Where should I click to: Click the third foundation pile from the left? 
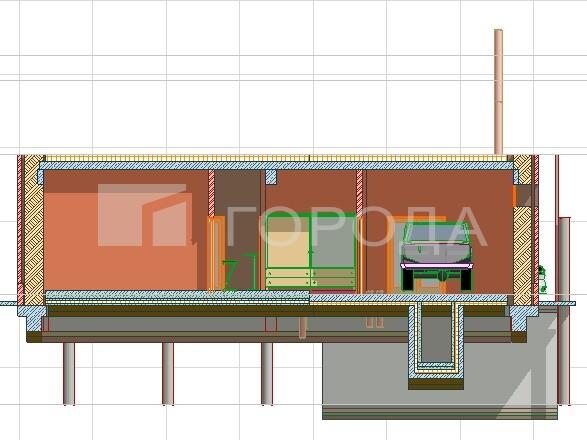(x=267, y=373)
